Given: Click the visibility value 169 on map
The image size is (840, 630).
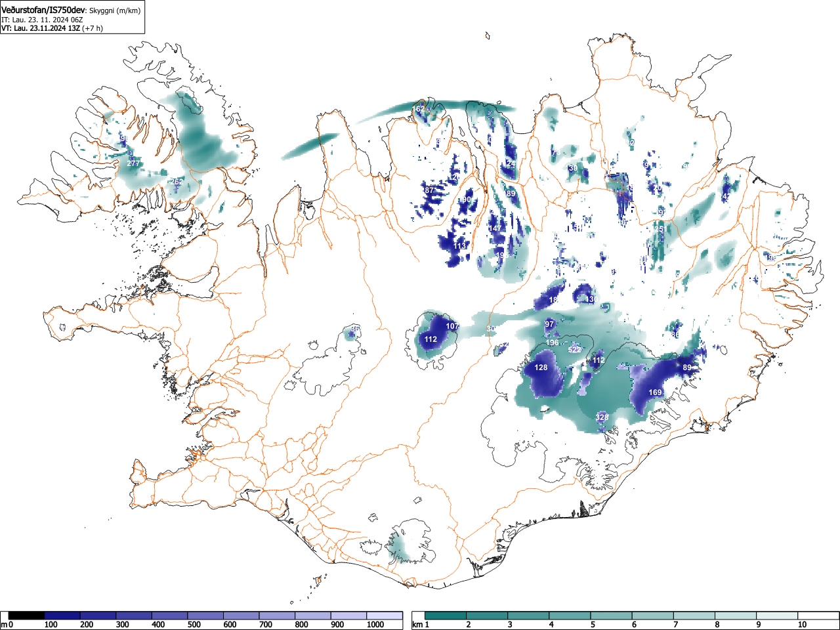Looking at the screenshot, I should pos(655,392).
